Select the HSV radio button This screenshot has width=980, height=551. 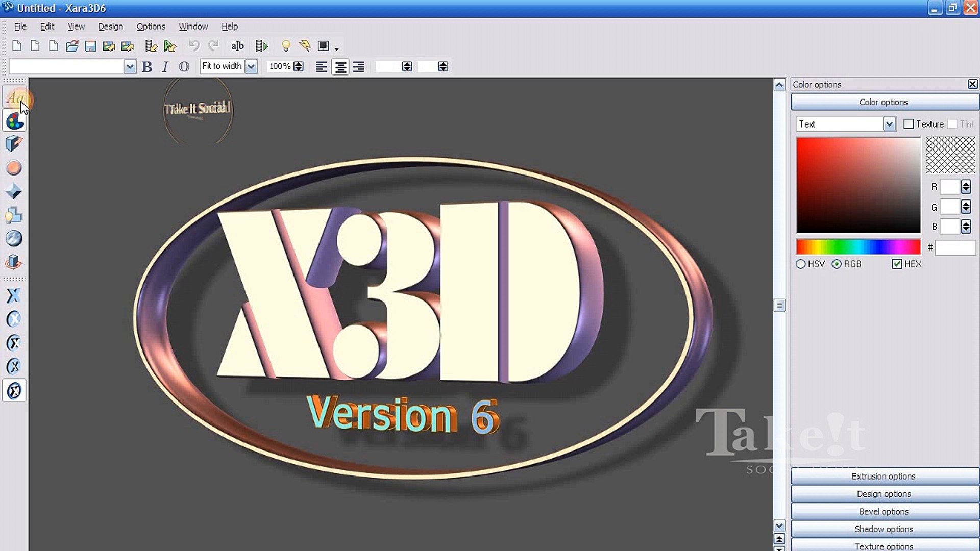[x=801, y=264]
